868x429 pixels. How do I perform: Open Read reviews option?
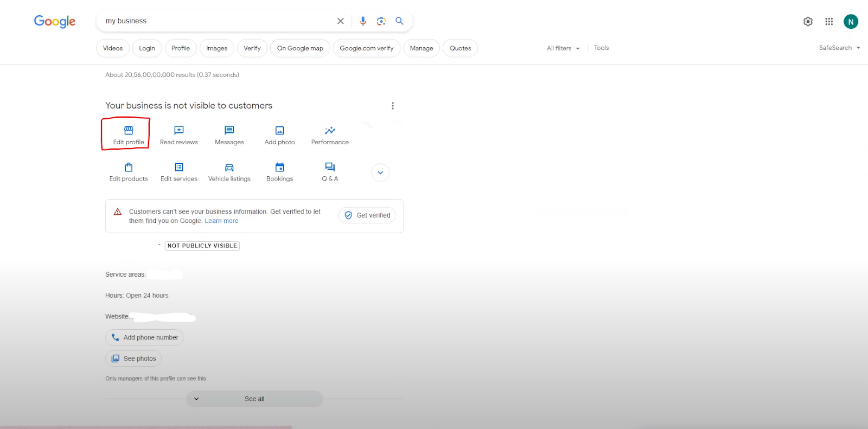(x=179, y=136)
